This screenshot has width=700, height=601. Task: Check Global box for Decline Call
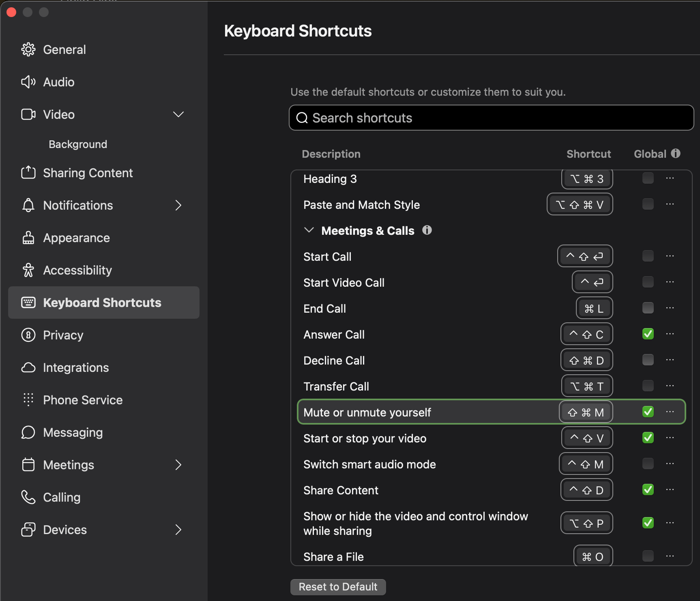(x=648, y=360)
